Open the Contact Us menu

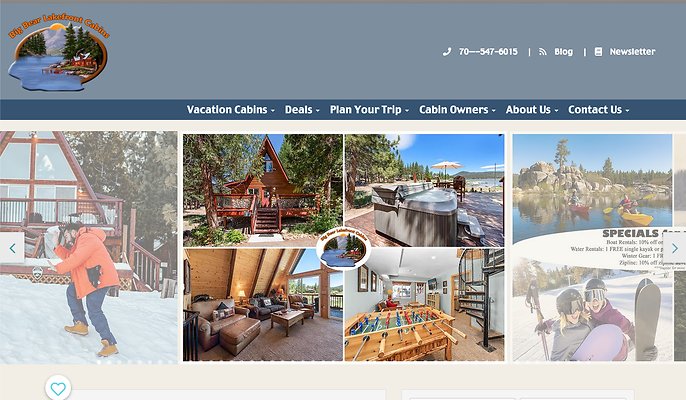coord(598,110)
